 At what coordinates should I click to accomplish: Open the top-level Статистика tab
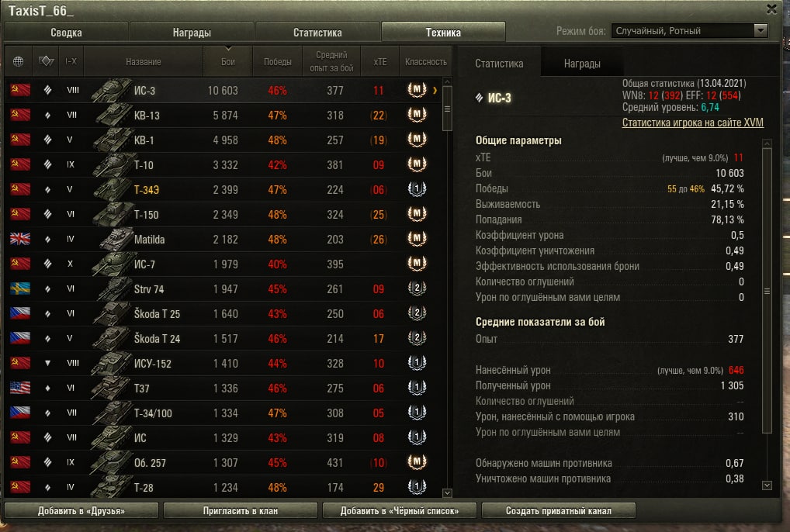click(x=317, y=33)
